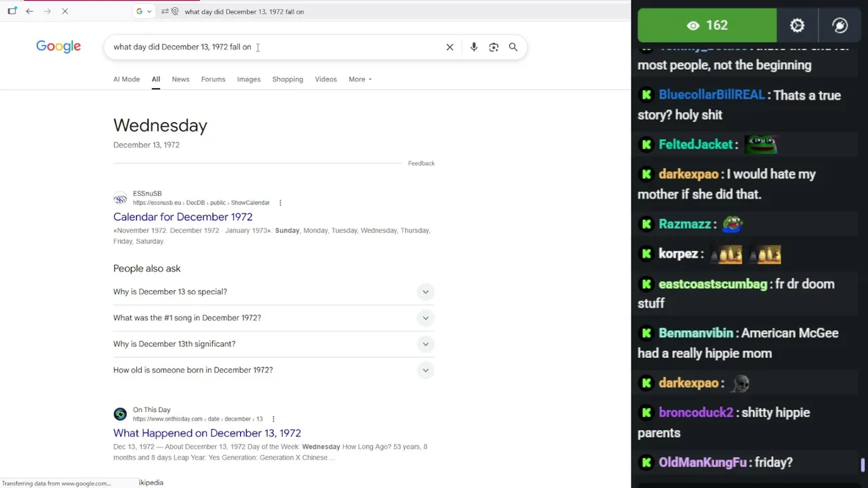Expand #1 song in December 1972 question

click(x=273, y=318)
